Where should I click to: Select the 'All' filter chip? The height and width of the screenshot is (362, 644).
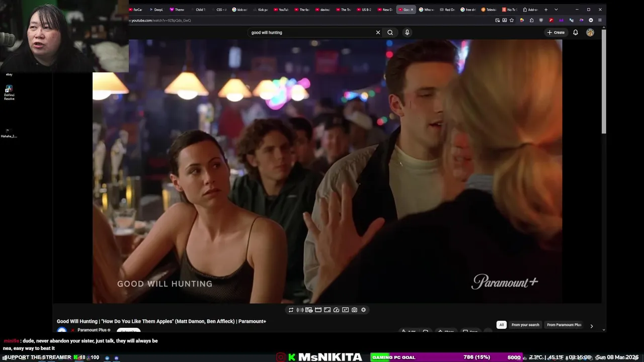point(501,325)
